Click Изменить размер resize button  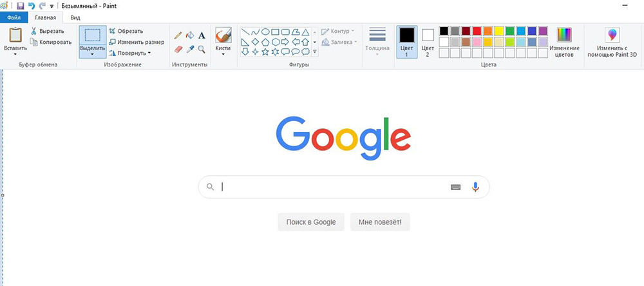[137, 42]
